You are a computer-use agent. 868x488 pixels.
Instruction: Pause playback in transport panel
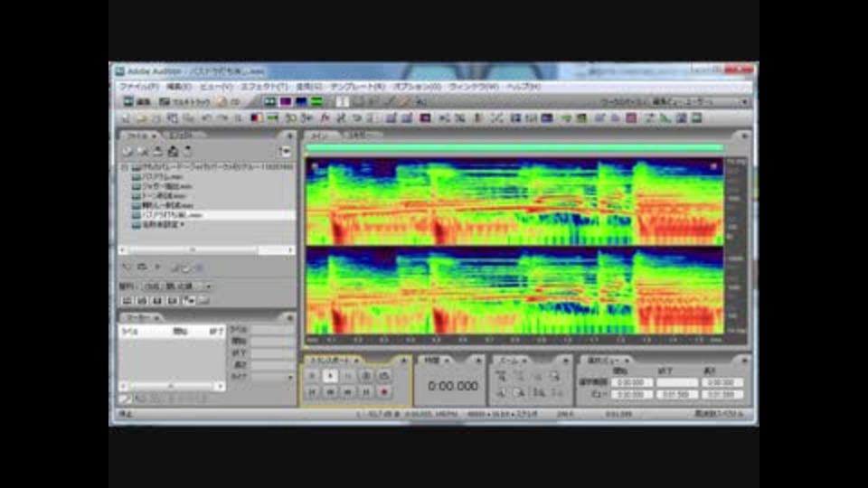tap(348, 376)
